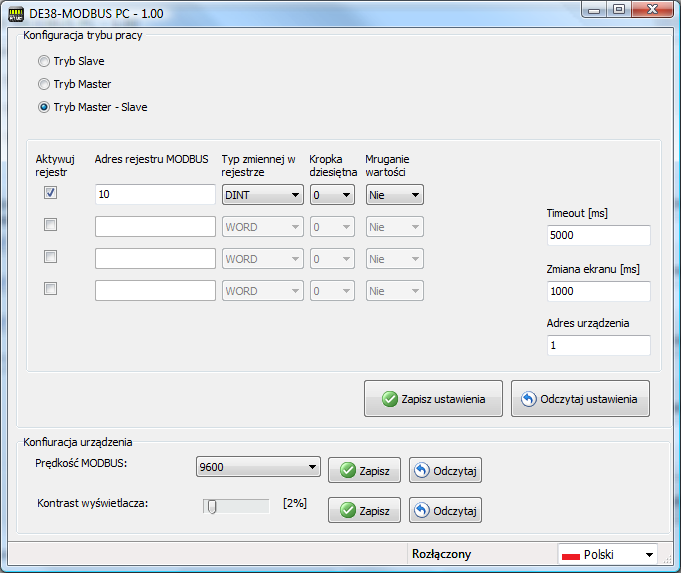Image resolution: width=681 pixels, height=573 pixels.
Task: Open the Prędkość MODBUS 9600 dropdown
Action: pyautogui.click(x=258, y=467)
